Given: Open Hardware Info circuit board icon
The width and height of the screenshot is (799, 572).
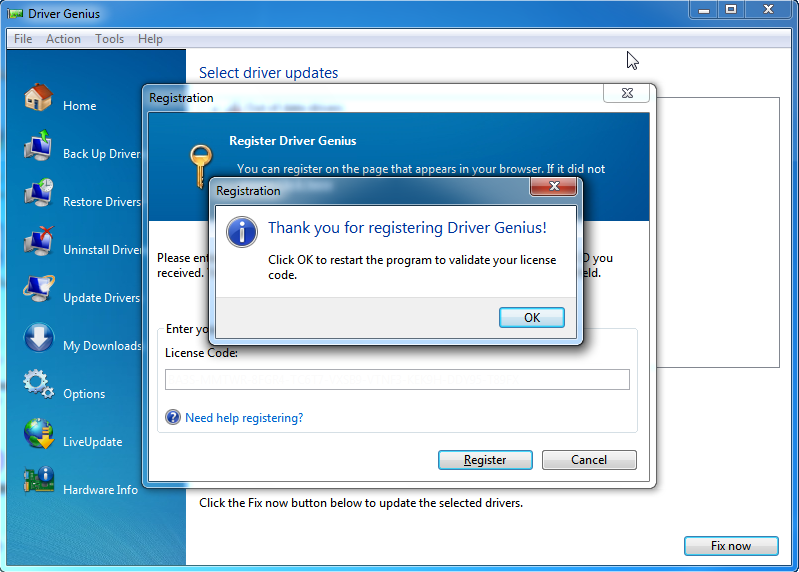Looking at the screenshot, I should (39, 480).
